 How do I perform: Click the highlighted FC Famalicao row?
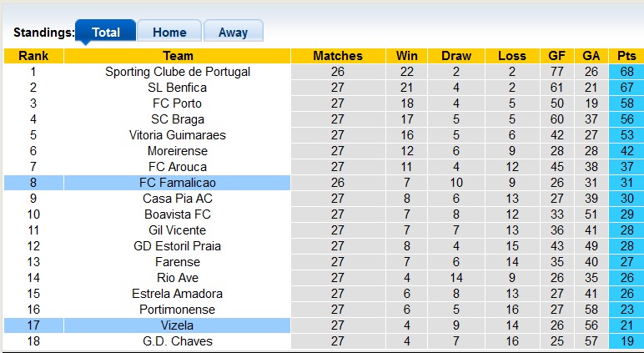[x=178, y=183]
